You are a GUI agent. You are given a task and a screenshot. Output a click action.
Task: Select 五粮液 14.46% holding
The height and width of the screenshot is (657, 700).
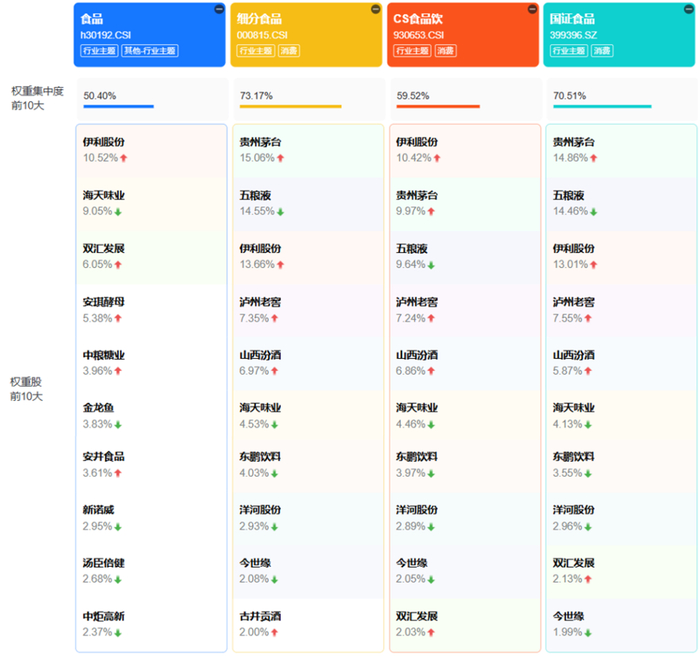point(622,204)
